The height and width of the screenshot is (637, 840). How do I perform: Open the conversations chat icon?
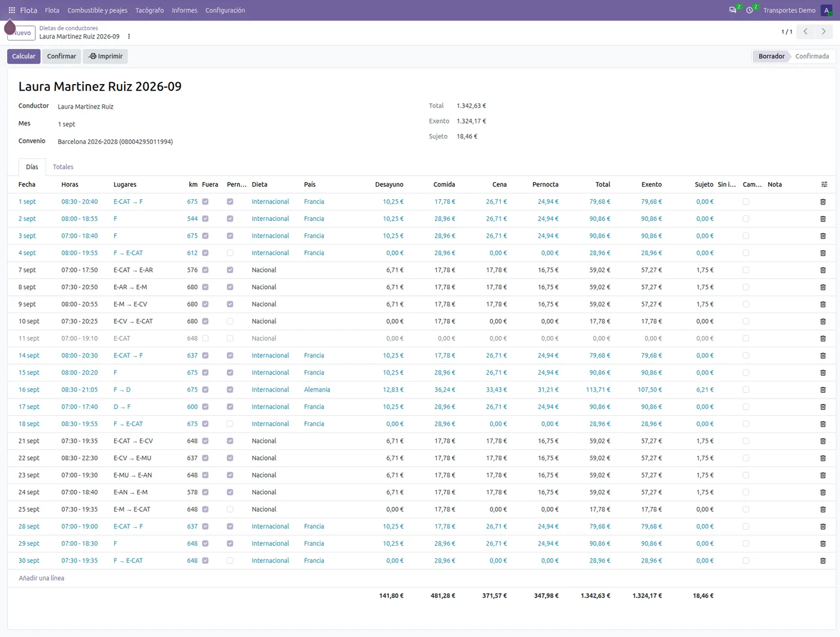click(733, 10)
